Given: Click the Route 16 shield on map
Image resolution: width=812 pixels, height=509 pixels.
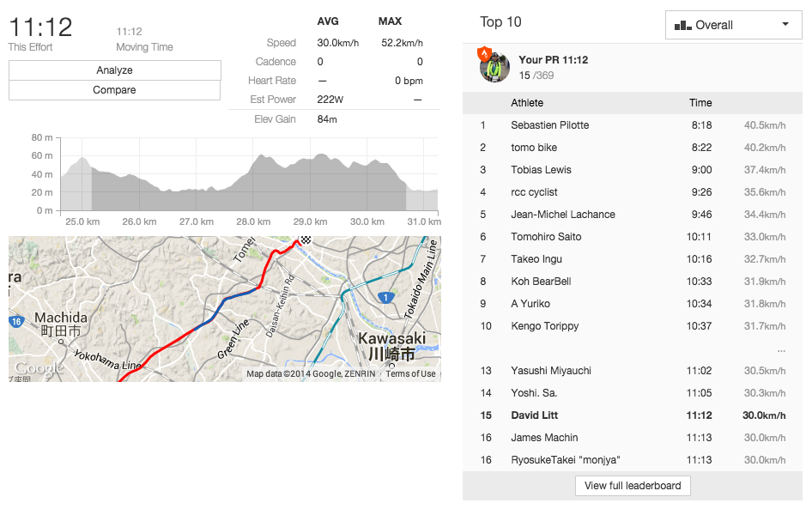Looking at the screenshot, I should [15, 321].
